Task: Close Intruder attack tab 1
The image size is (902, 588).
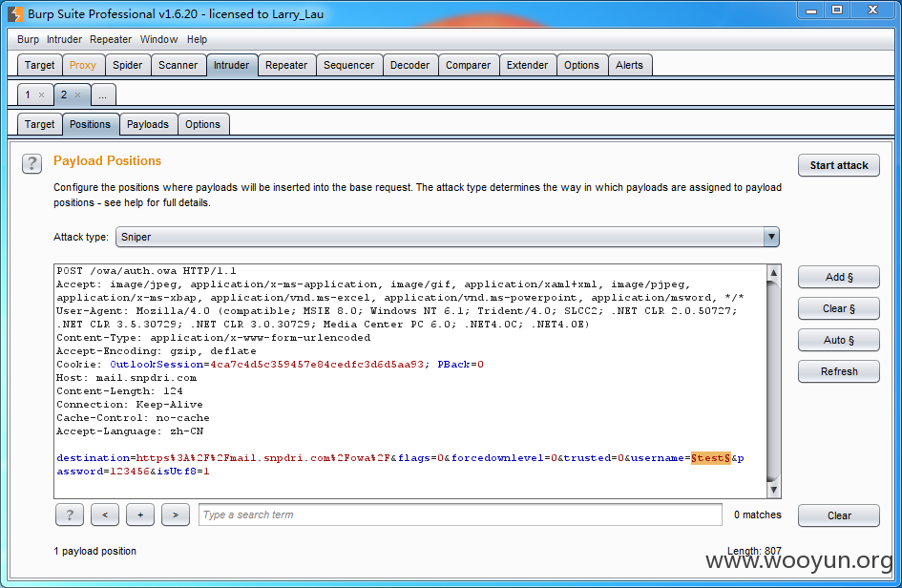Action: pyautogui.click(x=41, y=94)
